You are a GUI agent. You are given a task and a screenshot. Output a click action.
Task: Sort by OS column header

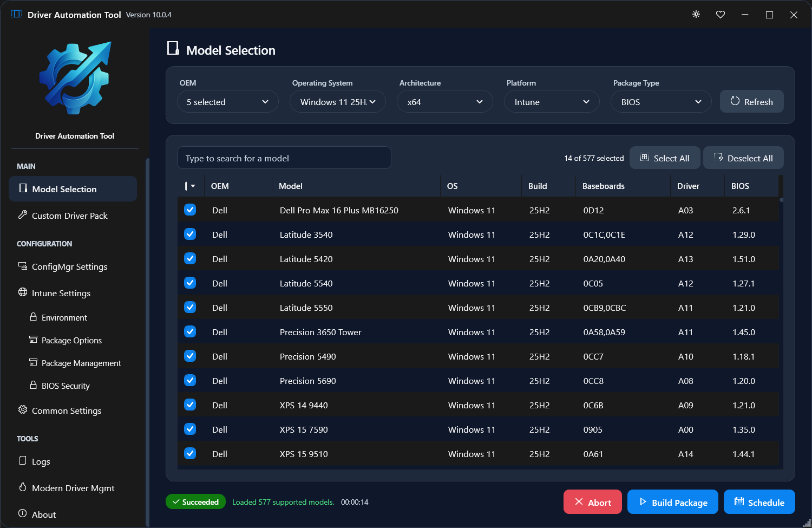(x=481, y=186)
